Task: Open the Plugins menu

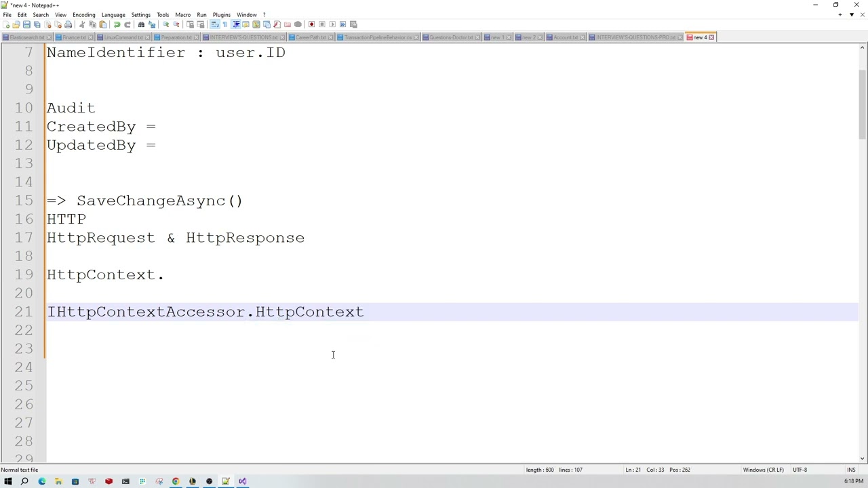Action: [222, 14]
